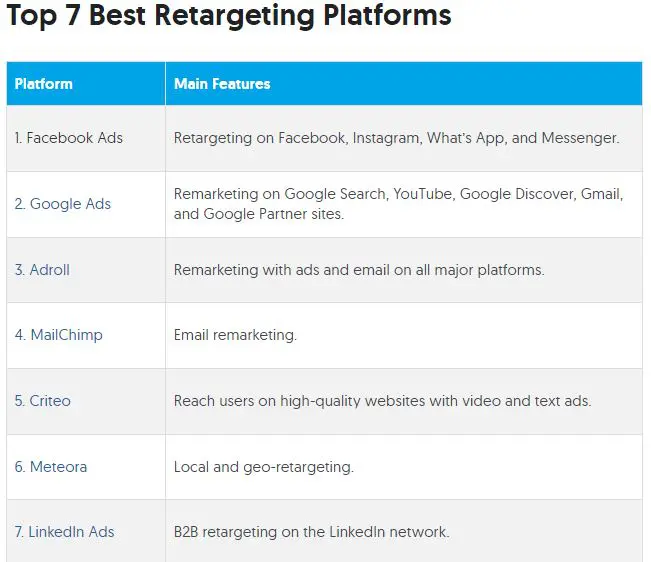Open the '2. Google Ads' link
Screen dimensions: 651x562
(63, 204)
